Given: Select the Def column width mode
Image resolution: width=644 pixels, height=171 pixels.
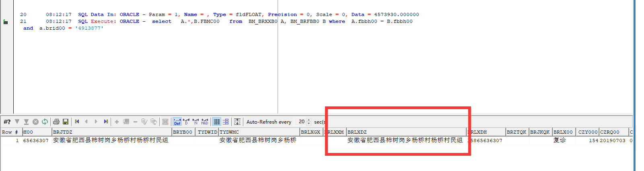Looking at the screenshot, I should (x=177, y=122).
